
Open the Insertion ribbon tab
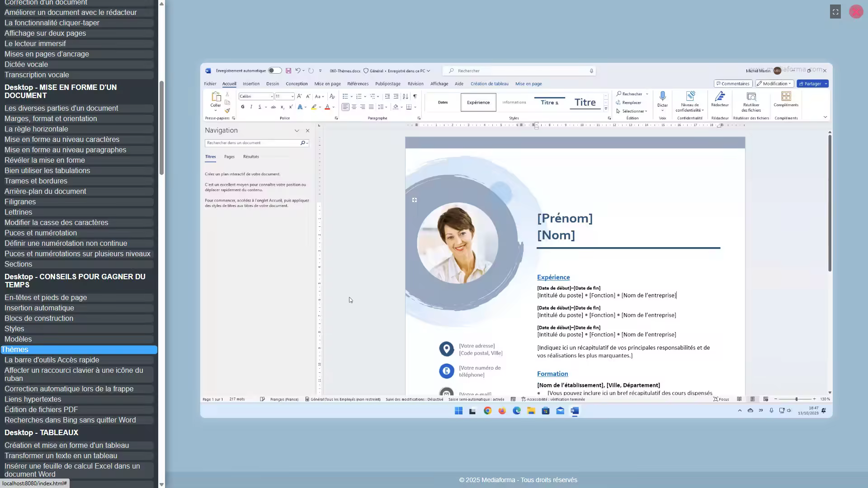251,84
